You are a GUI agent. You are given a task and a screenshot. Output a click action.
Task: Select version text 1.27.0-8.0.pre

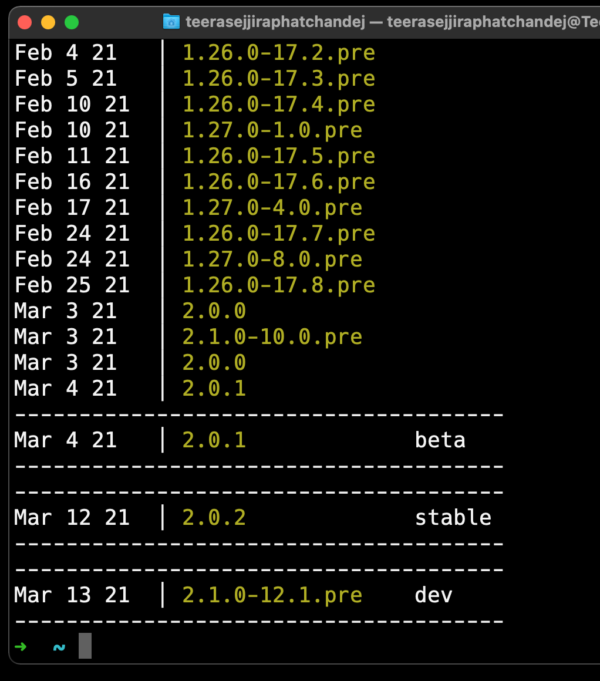click(x=272, y=259)
